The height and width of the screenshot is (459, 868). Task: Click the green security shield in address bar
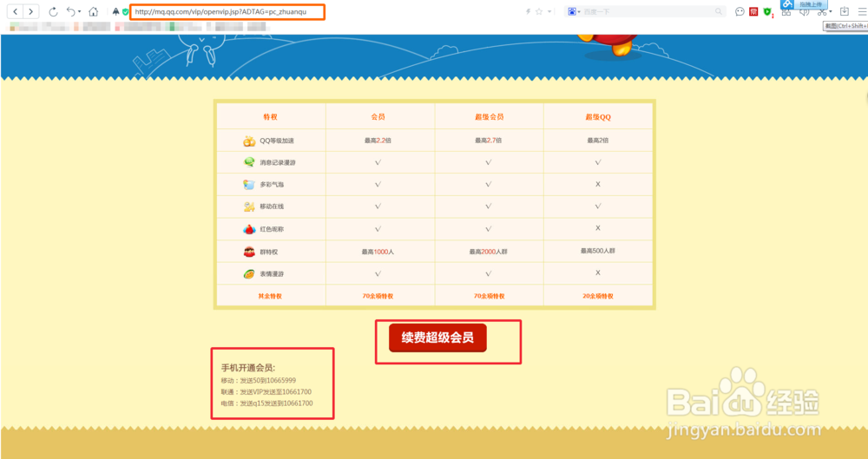pos(126,11)
